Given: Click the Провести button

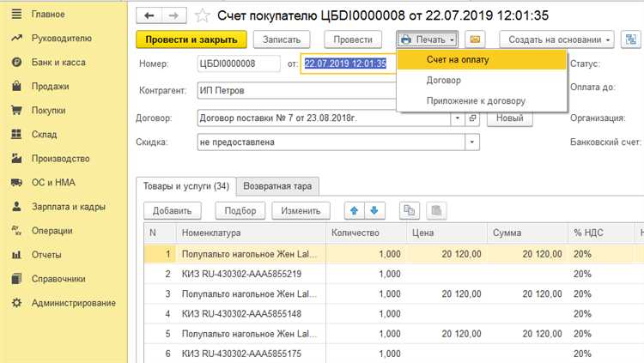Looking at the screenshot, I should (353, 39).
